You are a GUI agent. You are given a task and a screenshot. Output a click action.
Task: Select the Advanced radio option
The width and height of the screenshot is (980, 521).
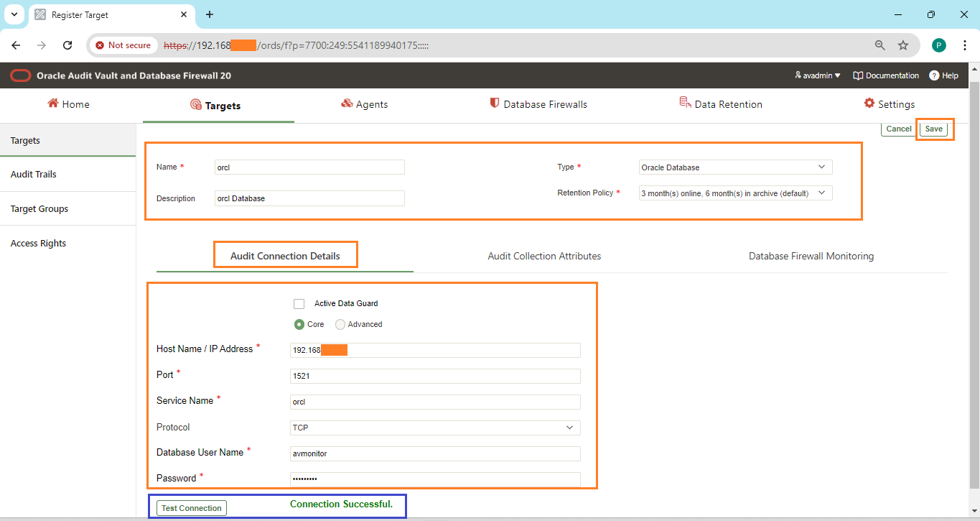(340, 324)
